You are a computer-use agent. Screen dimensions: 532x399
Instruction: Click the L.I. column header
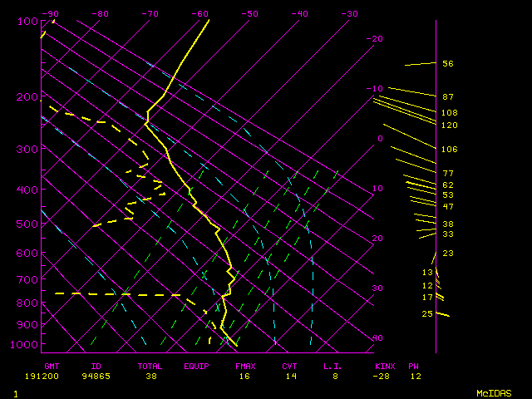(332, 366)
